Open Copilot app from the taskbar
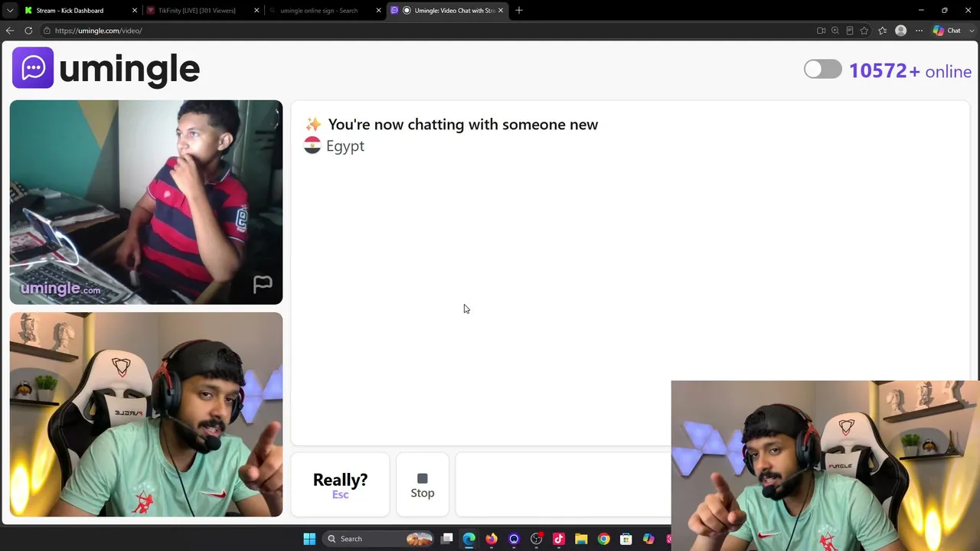This screenshot has width=980, height=551. 648,539
